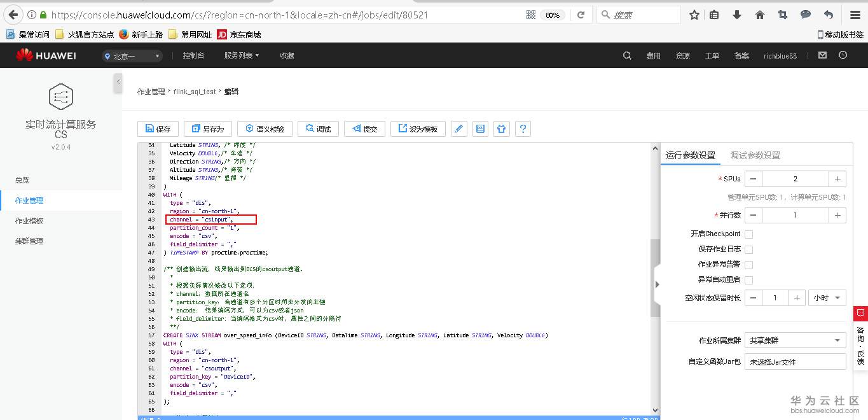Click the 80% zoom level indicator
Viewport: 868px width, 420px height.
(553, 15)
